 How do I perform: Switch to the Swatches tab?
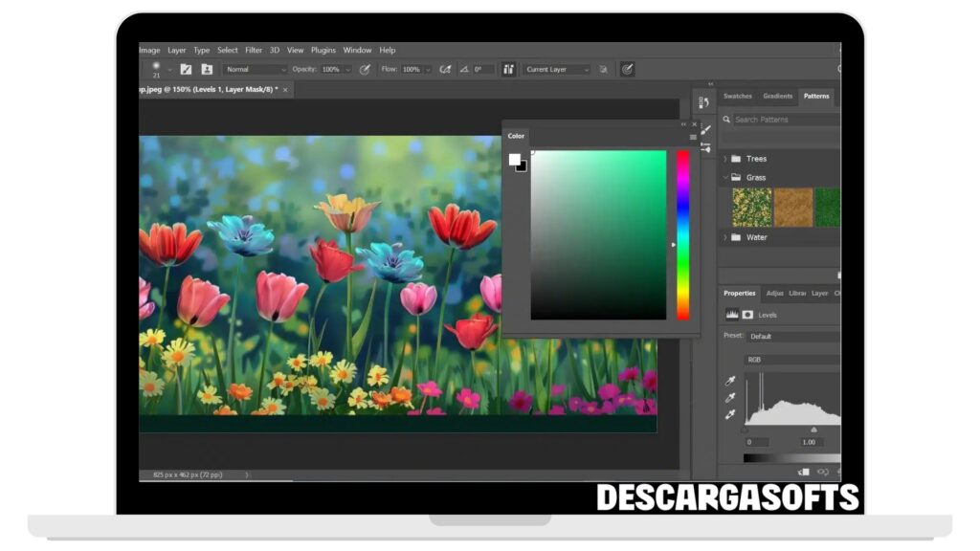(738, 97)
